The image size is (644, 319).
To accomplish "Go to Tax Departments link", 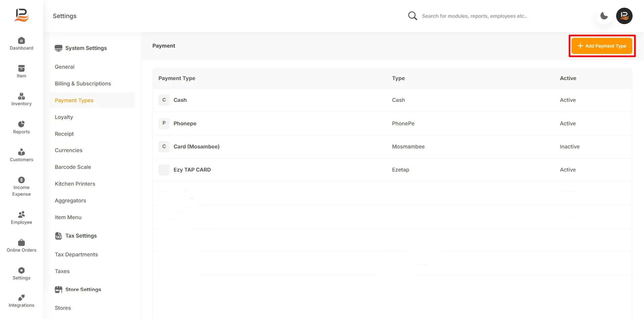I will coord(76,254).
